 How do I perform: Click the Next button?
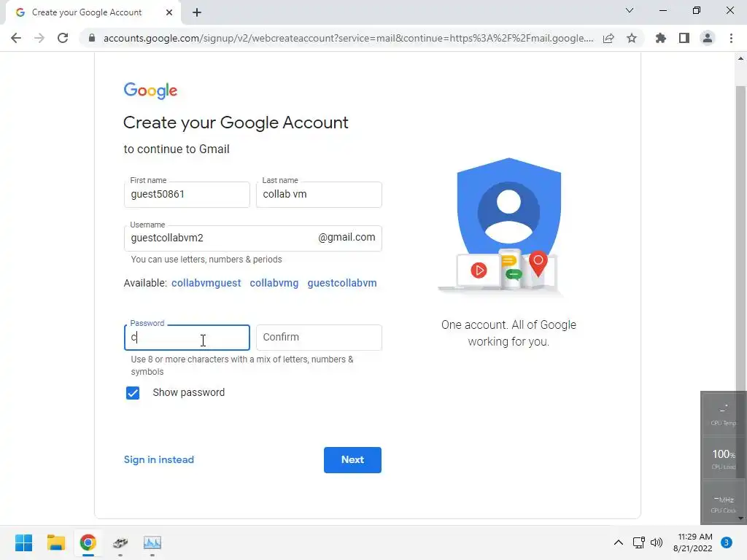click(352, 460)
